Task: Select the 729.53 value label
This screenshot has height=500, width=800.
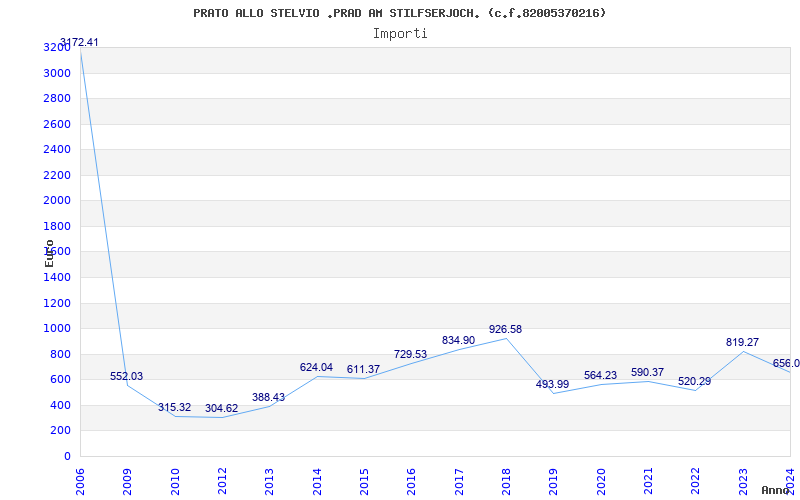Action: tap(410, 355)
